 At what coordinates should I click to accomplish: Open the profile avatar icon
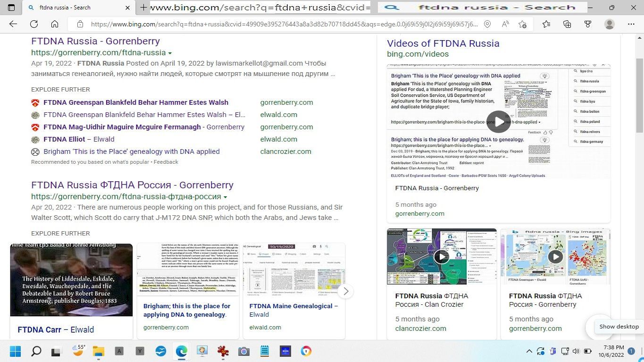coord(610,24)
